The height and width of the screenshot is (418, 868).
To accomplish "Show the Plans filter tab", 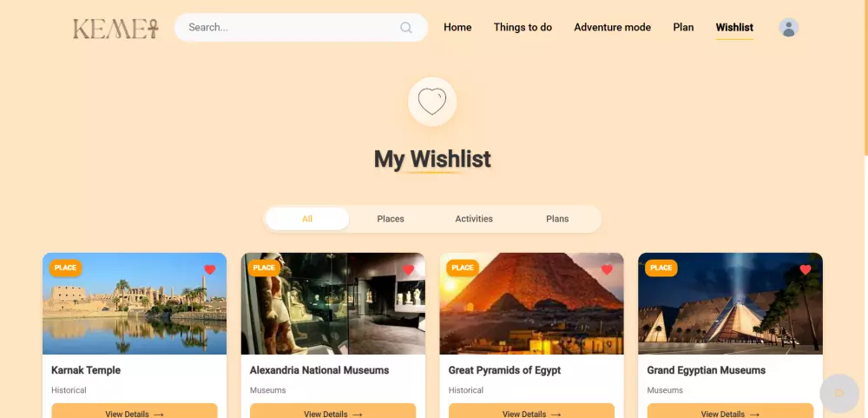I will (x=557, y=219).
